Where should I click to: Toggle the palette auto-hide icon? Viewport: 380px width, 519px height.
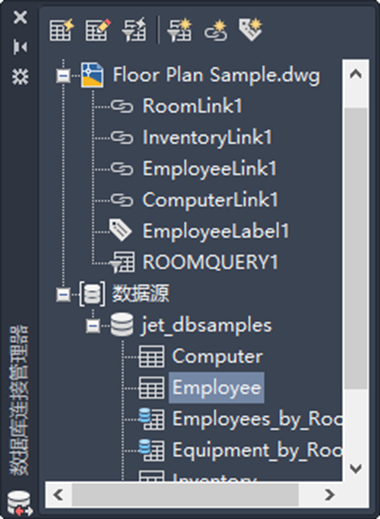20,47
